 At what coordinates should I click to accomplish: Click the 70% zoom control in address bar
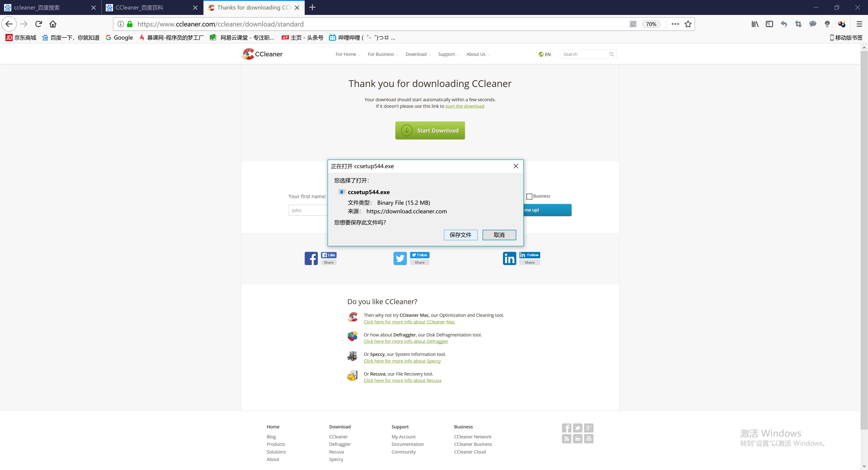[x=651, y=24]
